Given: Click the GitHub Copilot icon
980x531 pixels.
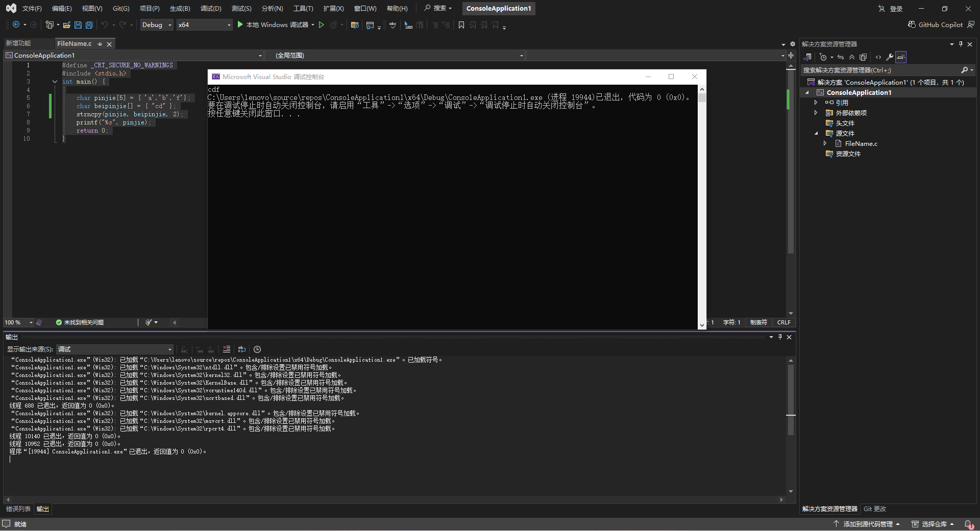Looking at the screenshot, I should pyautogui.click(x=912, y=24).
